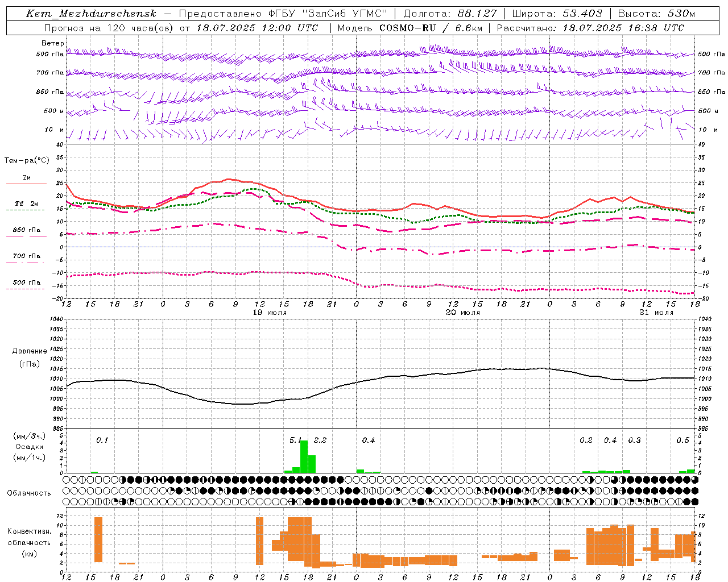Click the '(мм/1ч.)' precipitation unit label
The width and height of the screenshot is (728, 582).
[x=29, y=457]
